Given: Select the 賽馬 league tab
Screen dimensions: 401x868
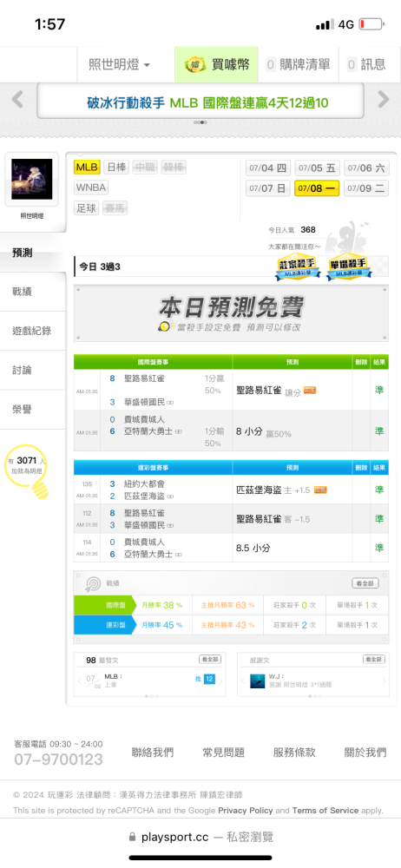Looking at the screenshot, I should tap(116, 208).
